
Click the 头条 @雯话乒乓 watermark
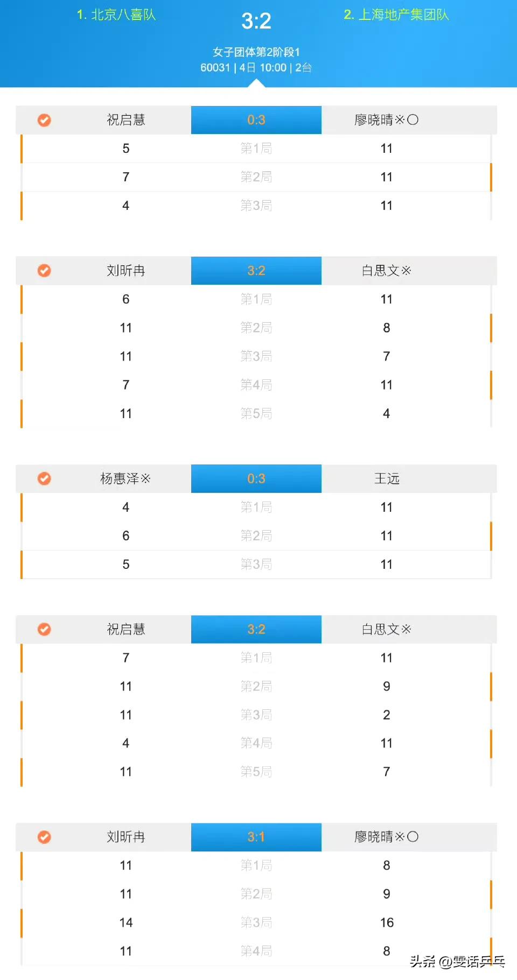[x=457, y=961]
